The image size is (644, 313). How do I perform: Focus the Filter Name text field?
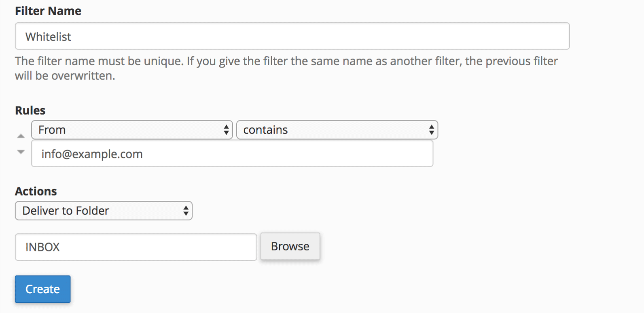(292, 36)
